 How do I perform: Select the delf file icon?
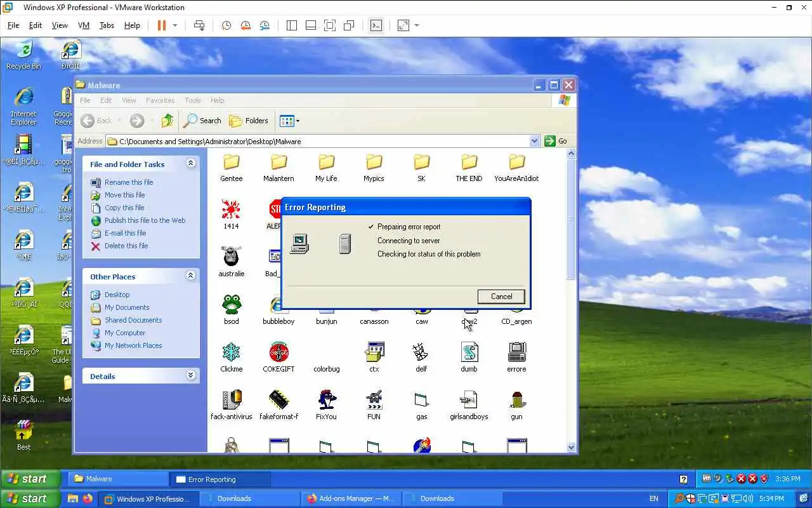[421, 352]
